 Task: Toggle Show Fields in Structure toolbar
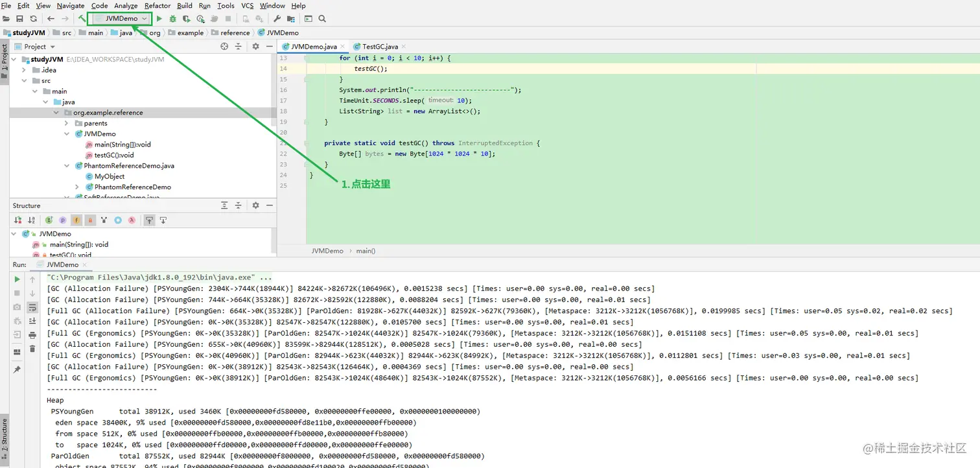(76, 220)
